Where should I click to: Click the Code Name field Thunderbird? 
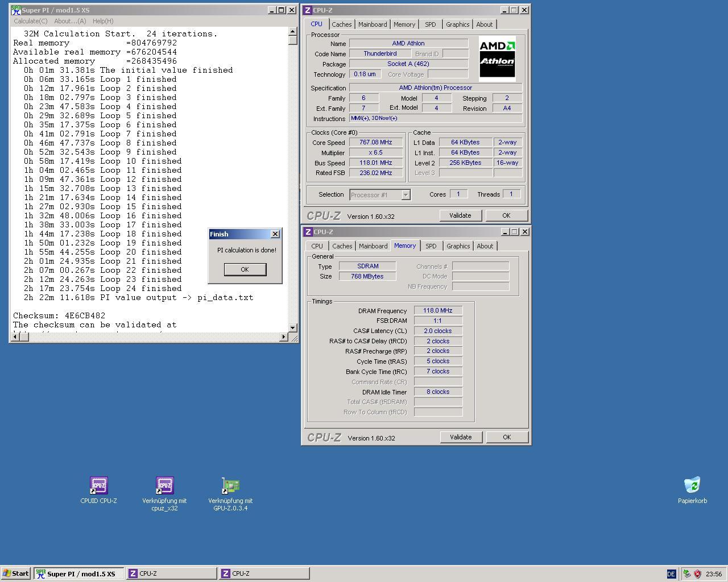click(380, 53)
